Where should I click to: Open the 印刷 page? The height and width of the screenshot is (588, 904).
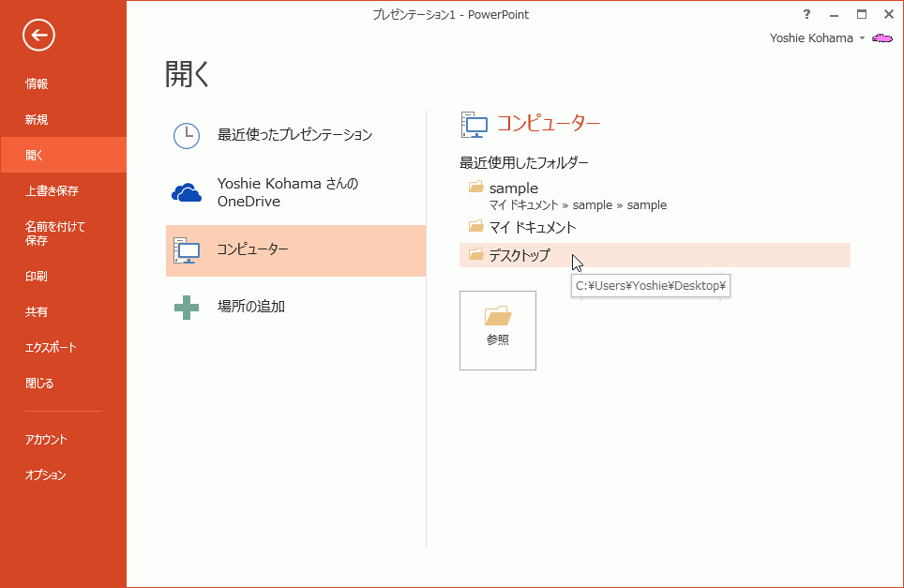click(64, 276)
